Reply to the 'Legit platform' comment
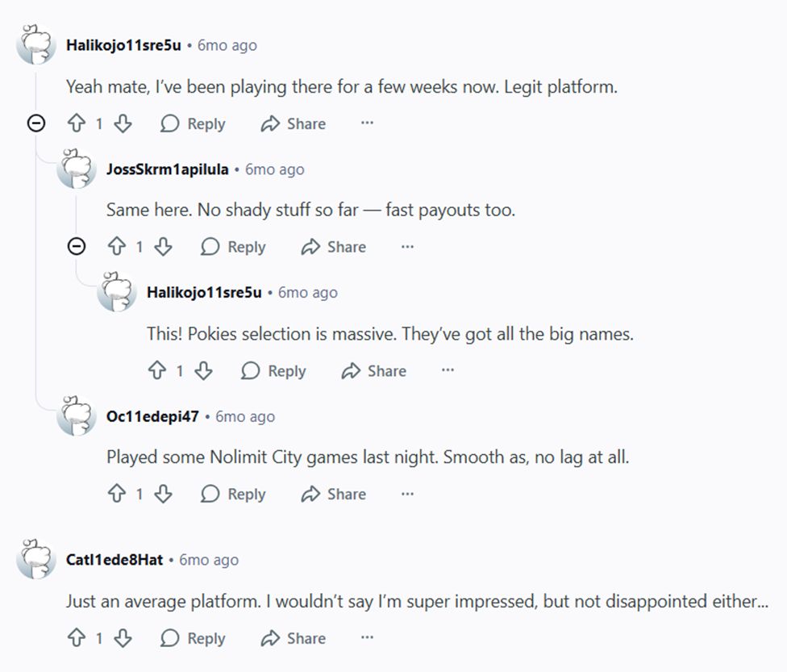This screenshot has width=787, height=672. 193,123
